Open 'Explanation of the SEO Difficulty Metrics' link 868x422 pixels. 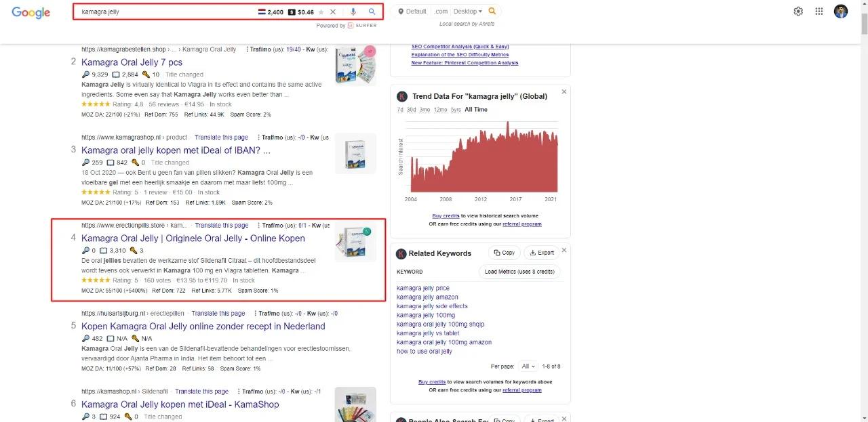460,55
